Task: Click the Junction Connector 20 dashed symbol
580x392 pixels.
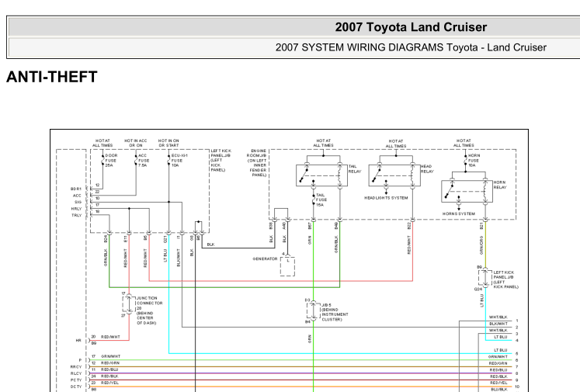Action: click(129, 304)
